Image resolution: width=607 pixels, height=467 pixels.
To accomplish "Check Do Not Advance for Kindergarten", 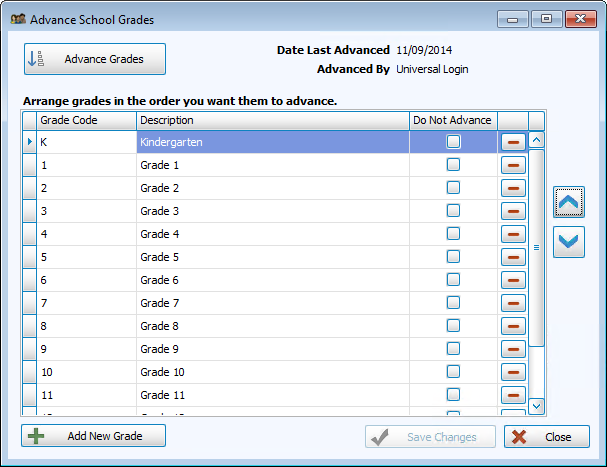I will point(453,142).
